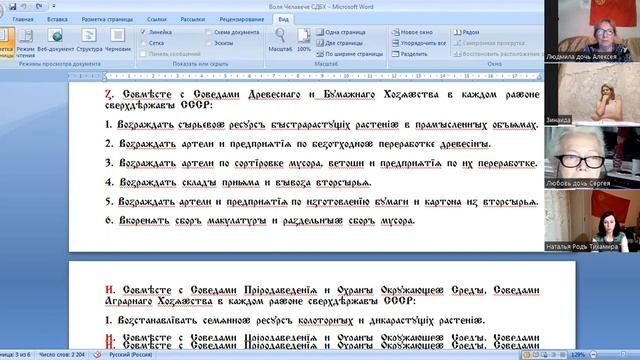Select outline view icon in status bar
Image resolution: width=640 pixels, height=360 pixels.
coord(553,355)
